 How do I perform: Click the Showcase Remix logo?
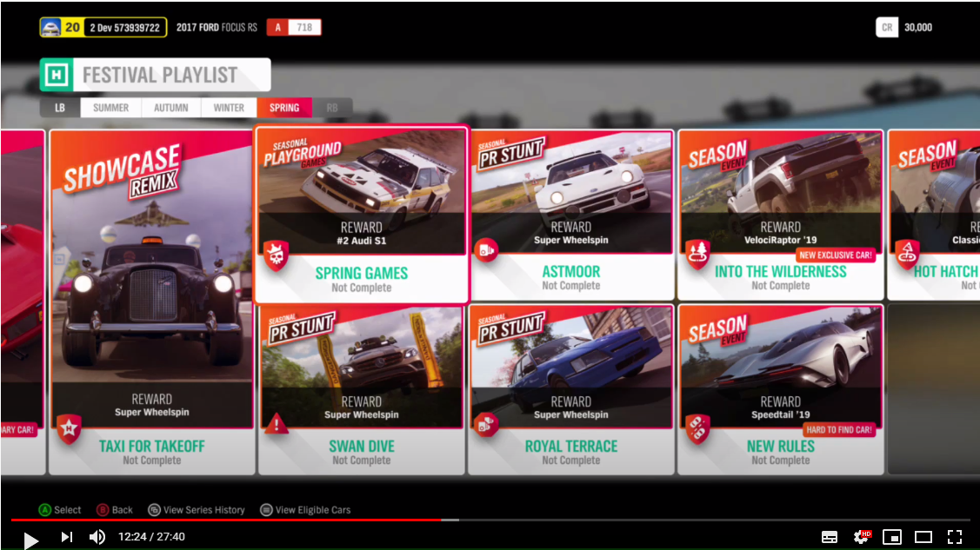click(x=122, y=172)
